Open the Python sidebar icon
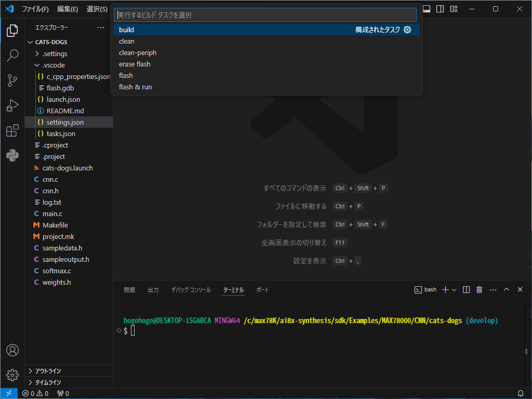This screenshot has width=532, height=399. 12,155
